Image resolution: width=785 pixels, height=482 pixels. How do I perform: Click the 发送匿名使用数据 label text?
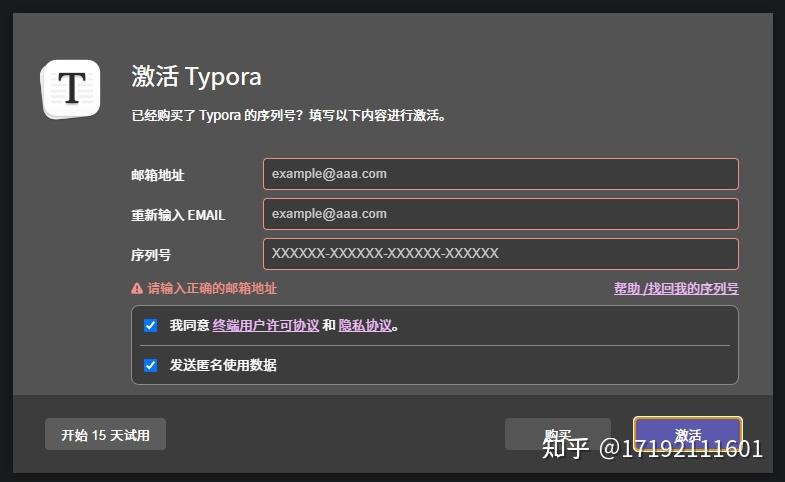[x=223, y=365]
